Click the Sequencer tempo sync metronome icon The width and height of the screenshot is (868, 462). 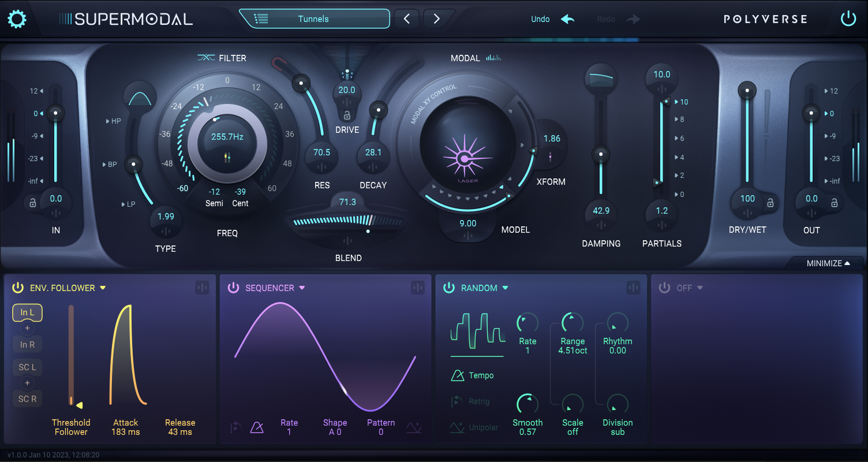click(257, 427)
